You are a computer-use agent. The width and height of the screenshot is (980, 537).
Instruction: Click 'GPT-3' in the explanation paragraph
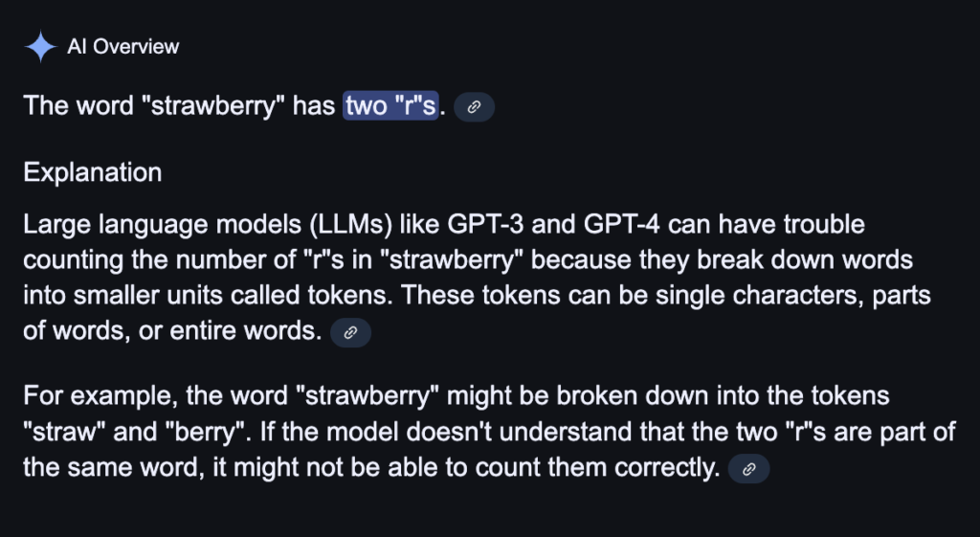(x=485, y=224)
